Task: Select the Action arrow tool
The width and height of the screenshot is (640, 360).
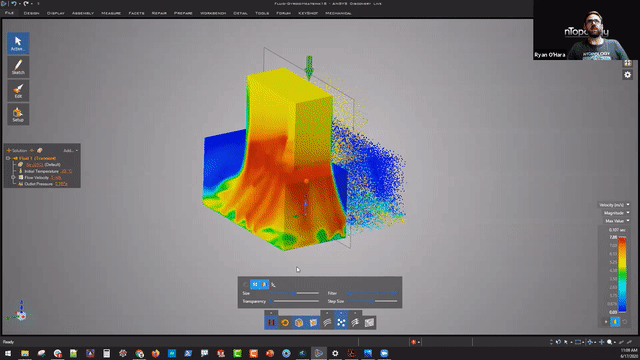Action: click(x=18, y=43)
